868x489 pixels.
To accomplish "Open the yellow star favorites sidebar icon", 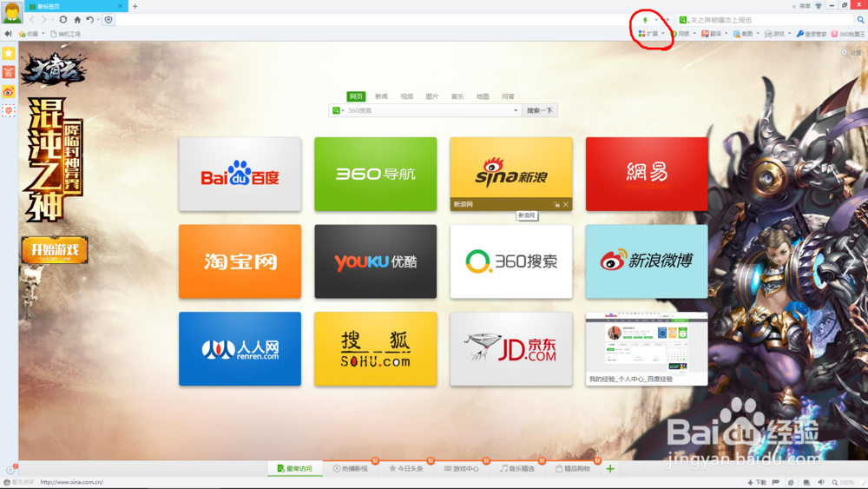I will pyautogui.click(x=9, y=53).
